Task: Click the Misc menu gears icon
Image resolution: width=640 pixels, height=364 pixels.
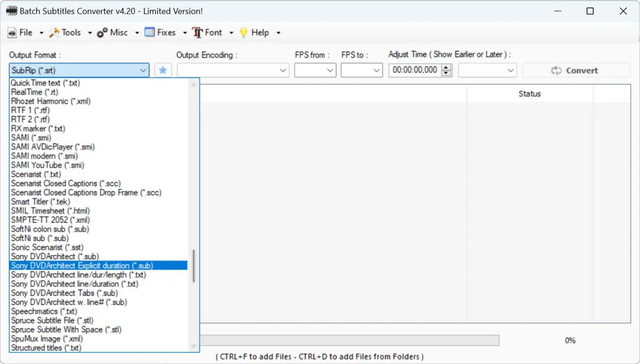Action: point(102,32)
